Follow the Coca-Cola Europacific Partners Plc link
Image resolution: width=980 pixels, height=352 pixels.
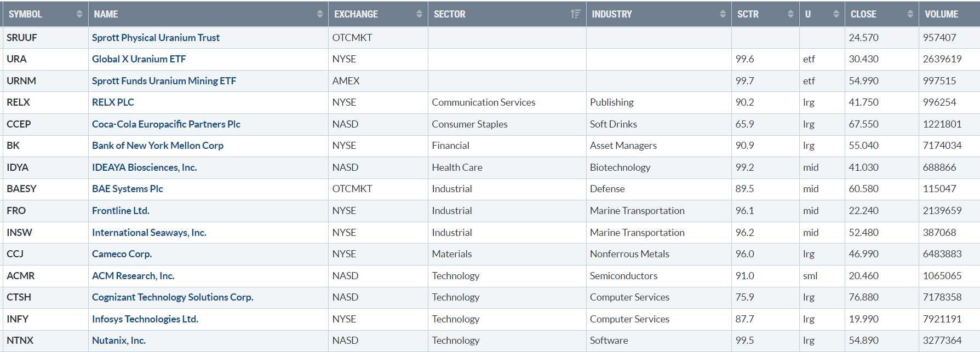(166, 124)
